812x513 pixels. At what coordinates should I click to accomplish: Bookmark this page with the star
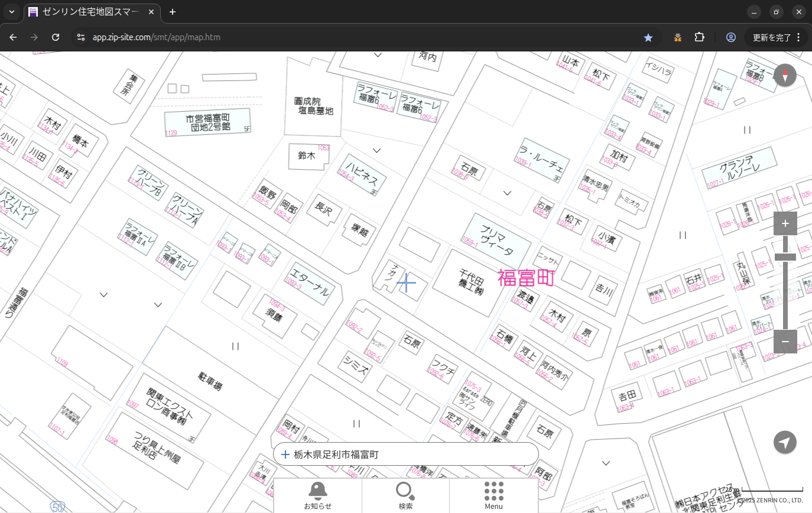pos(648,37)
